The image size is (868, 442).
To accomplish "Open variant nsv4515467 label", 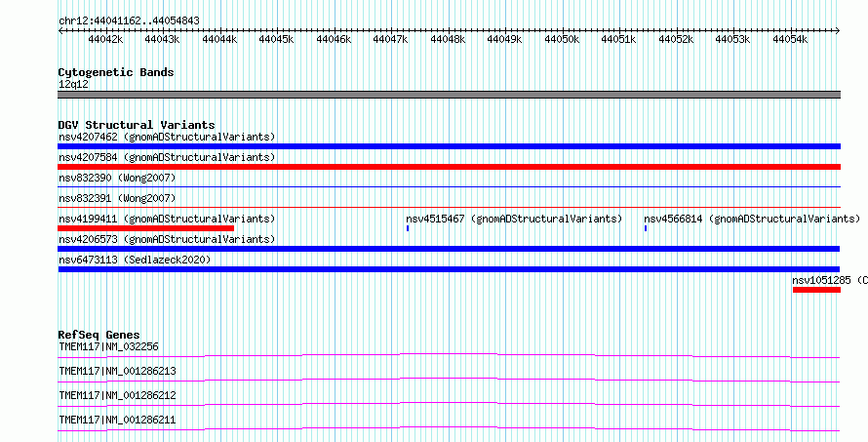I will (514, 219).
